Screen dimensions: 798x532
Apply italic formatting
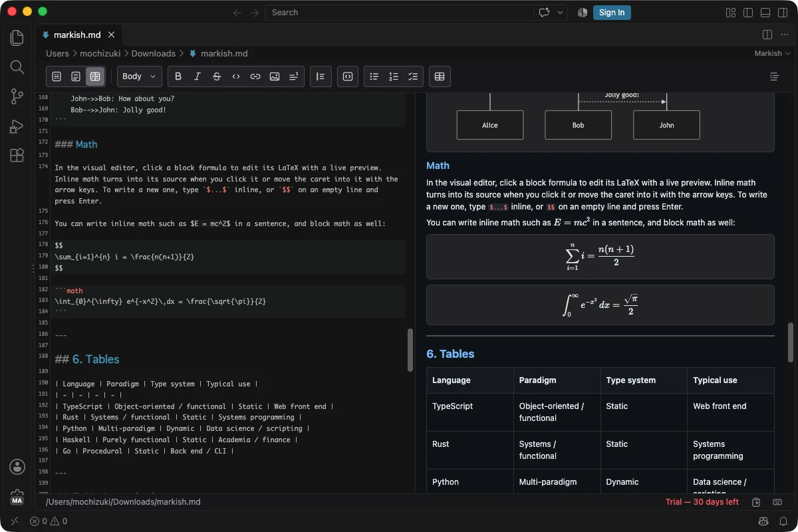coord(198,76)
